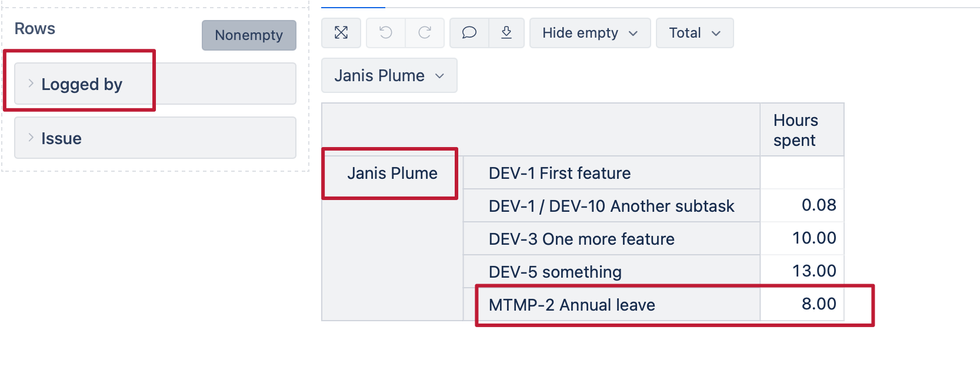980x373 pixels.
Task: Open the Hide empty dropdown
Action: coord(590,33)
